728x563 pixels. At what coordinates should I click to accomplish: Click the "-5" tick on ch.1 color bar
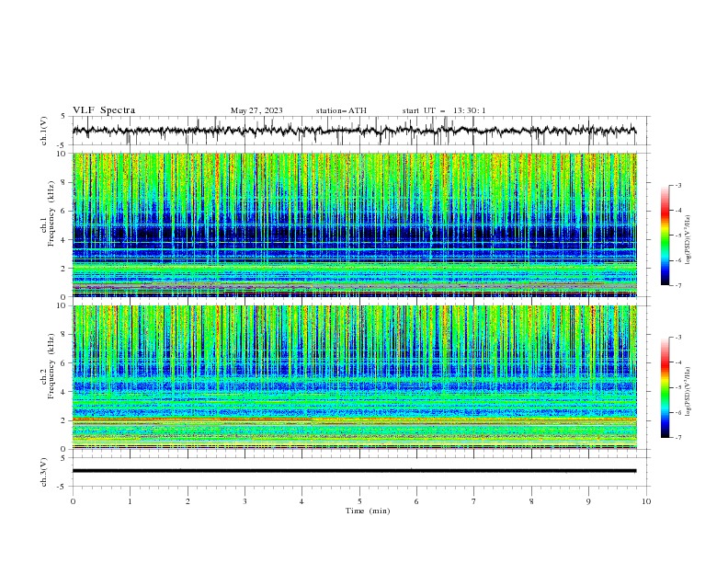pyautogui.click(x=677, y=236)
